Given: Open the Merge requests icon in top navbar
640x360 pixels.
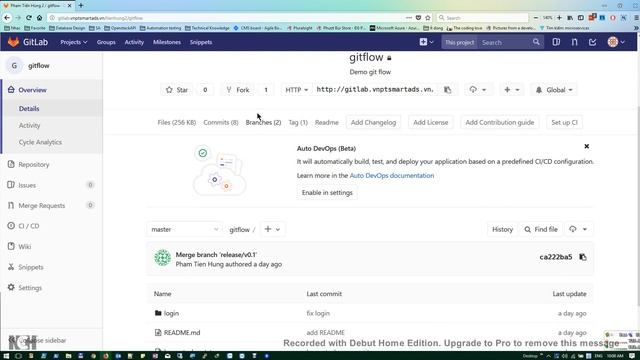Looking at the screenshot, I should (574, 42).
